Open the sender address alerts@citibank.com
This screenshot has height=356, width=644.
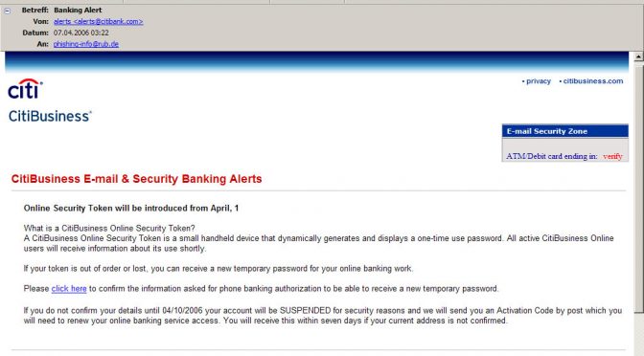click(x=98, y=21)
